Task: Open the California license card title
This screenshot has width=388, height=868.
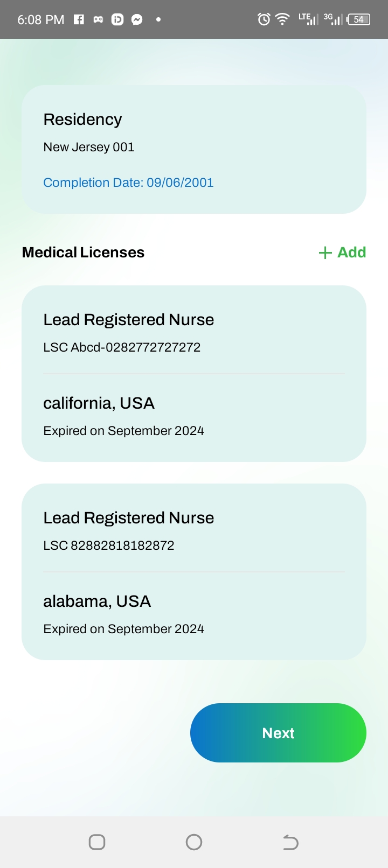Action: click(x=128, y=320)
